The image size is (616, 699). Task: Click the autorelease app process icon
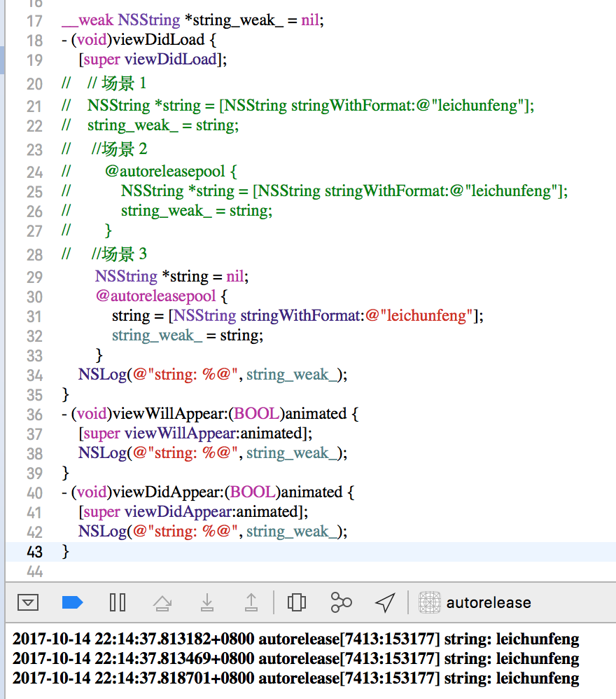(x=430, y=603)
